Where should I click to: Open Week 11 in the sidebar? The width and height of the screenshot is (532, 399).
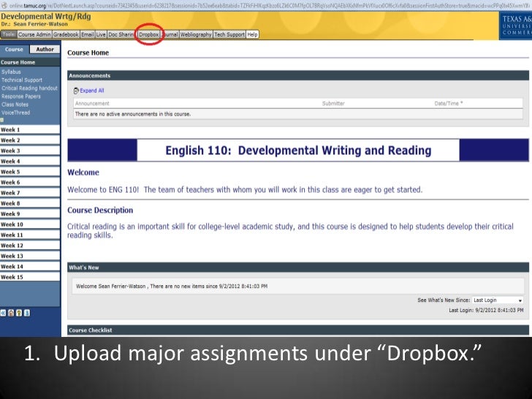(30, 235)
